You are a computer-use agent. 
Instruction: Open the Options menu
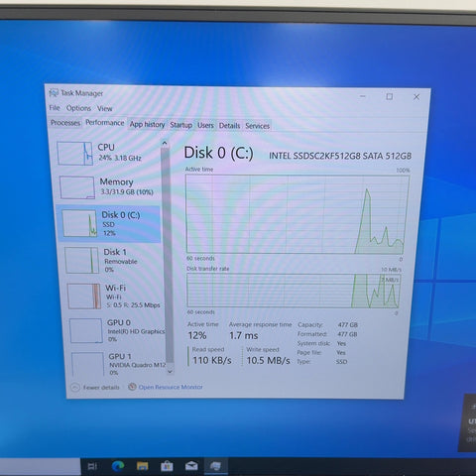coord(78,108)
